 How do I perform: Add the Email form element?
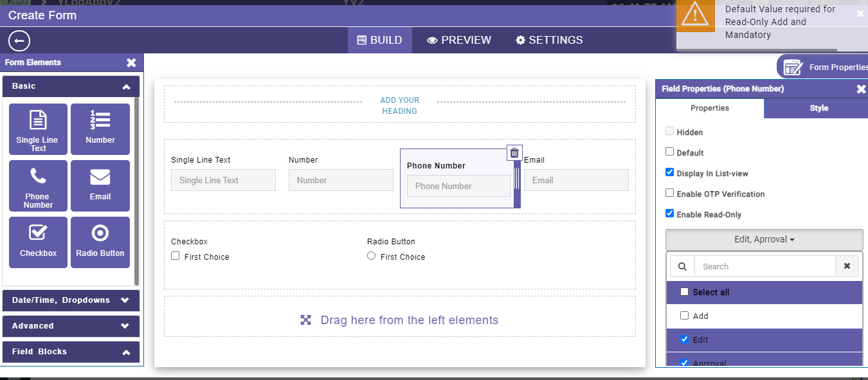pyautogui.click(x=100, y=186)
